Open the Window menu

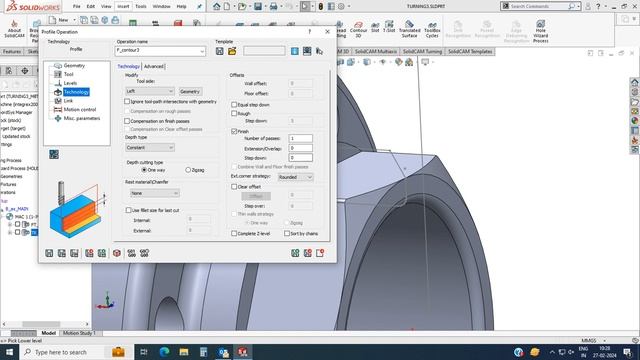tap(161, 7)
